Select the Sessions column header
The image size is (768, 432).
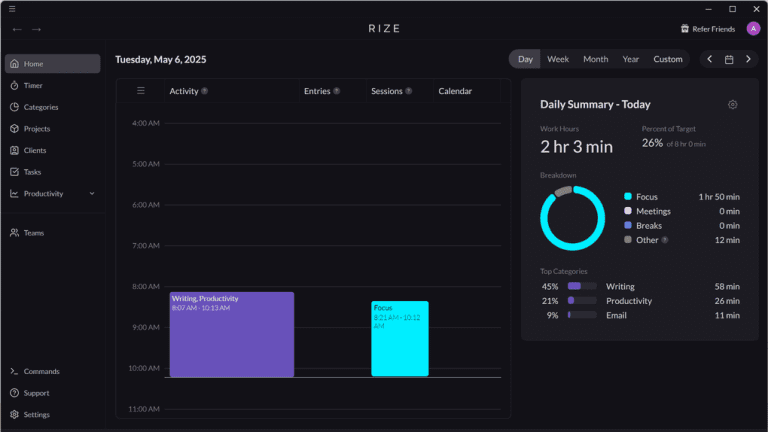(386, 91)
